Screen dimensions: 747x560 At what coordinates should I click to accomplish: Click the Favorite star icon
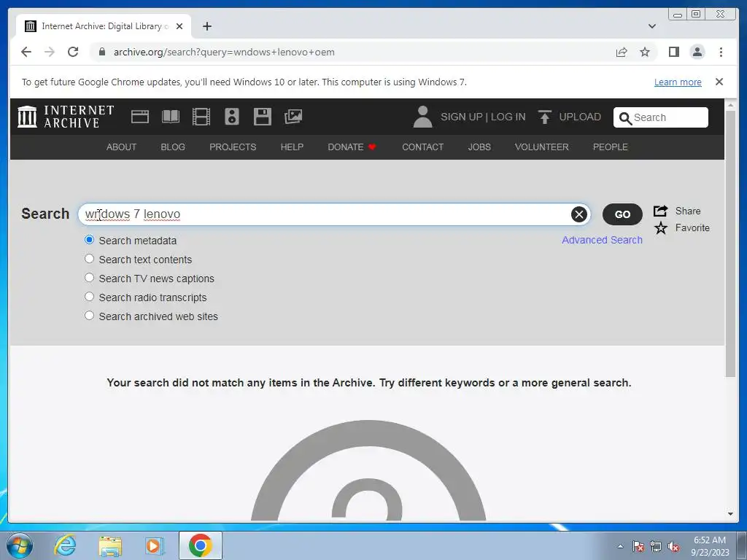click(660, 228)
